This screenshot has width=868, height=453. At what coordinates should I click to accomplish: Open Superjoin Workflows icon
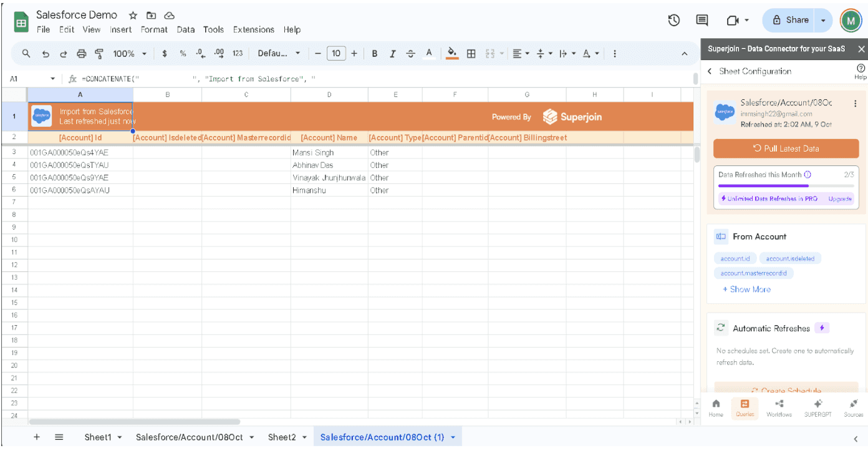click(779, 407)
